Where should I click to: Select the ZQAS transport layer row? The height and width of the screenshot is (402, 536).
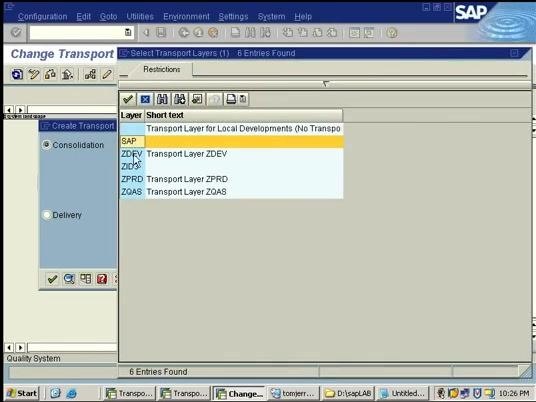[231, 192]
